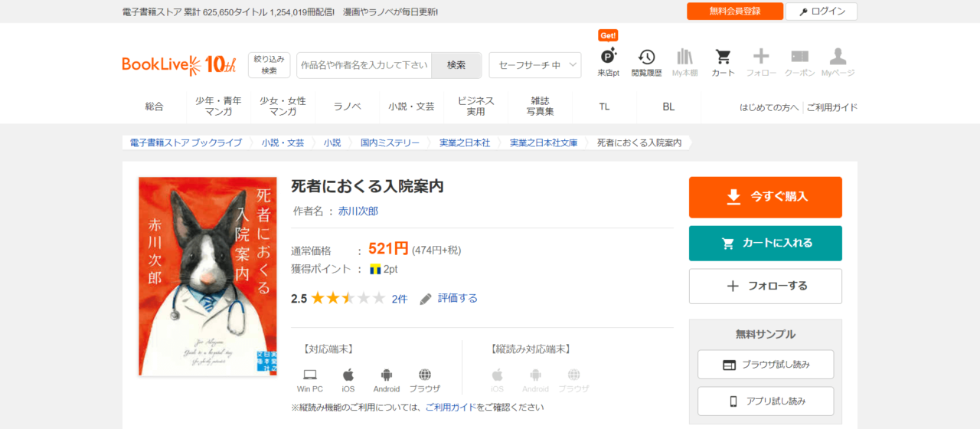The width and height of the screenshot is (980, 429).
Task: Open the カート shopping cart icon
Action: [723, 57]
